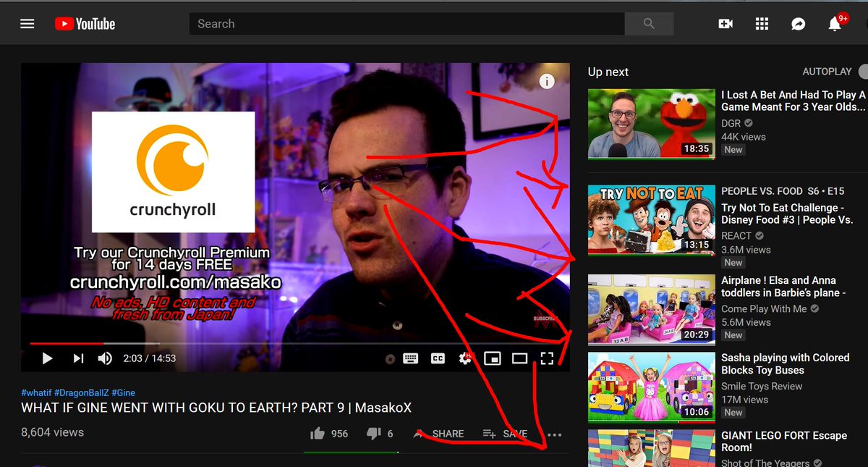The width and height of the screenshot is (868, 467).
Task: Mute the video volume
Action: 105,358
